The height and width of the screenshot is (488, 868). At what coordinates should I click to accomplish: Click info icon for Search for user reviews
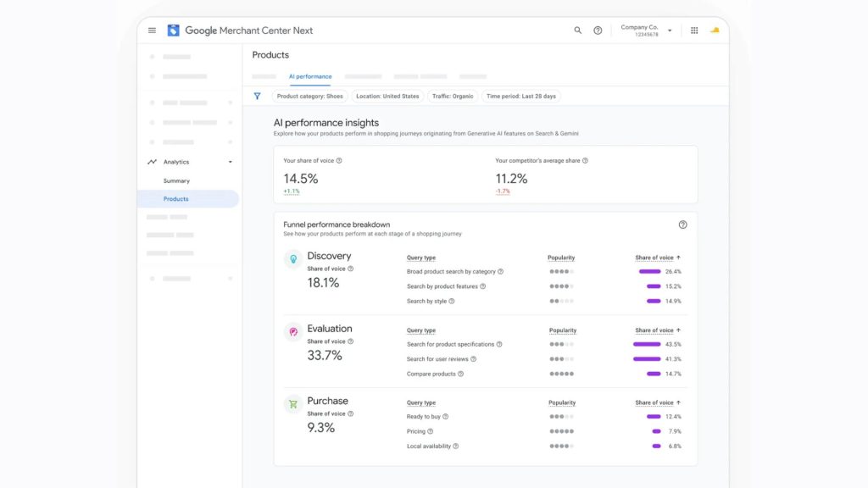[x=473, y=359]
